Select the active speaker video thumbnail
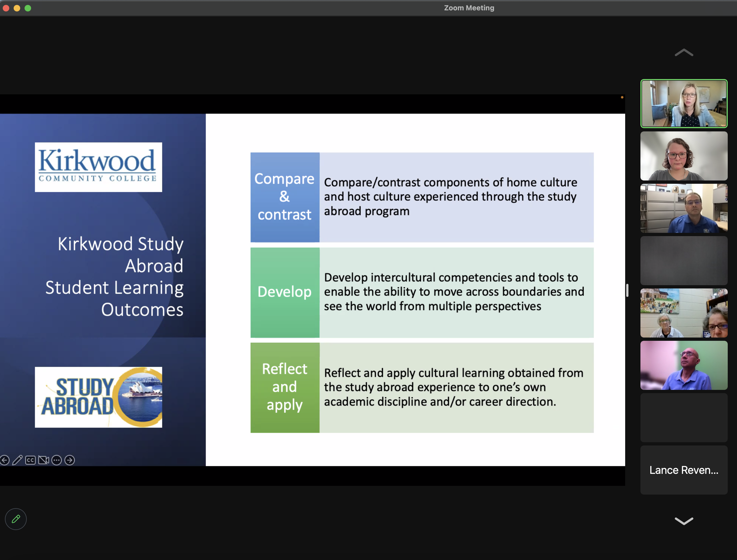 [684, 103]
